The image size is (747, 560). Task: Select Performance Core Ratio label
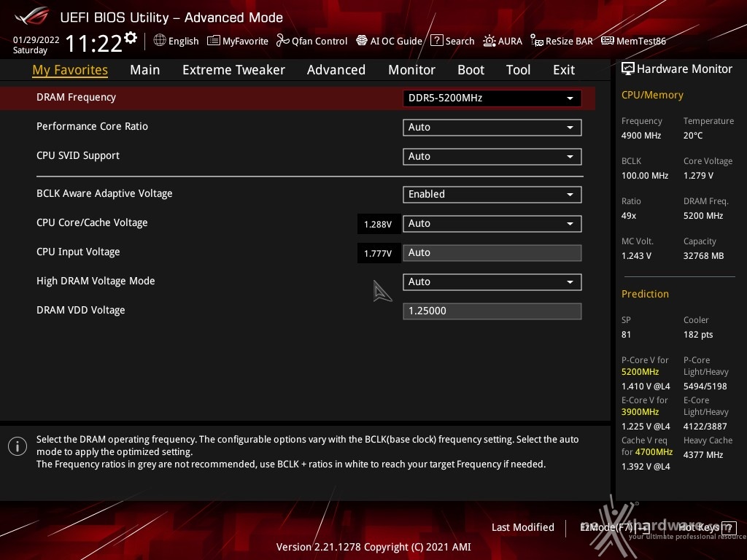(x=92, y=126)
